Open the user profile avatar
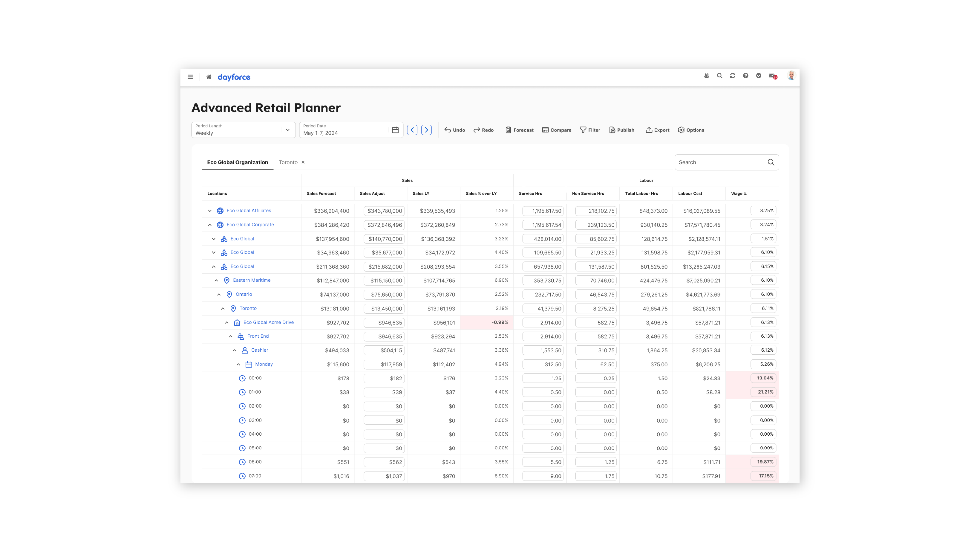 point(791,76)
